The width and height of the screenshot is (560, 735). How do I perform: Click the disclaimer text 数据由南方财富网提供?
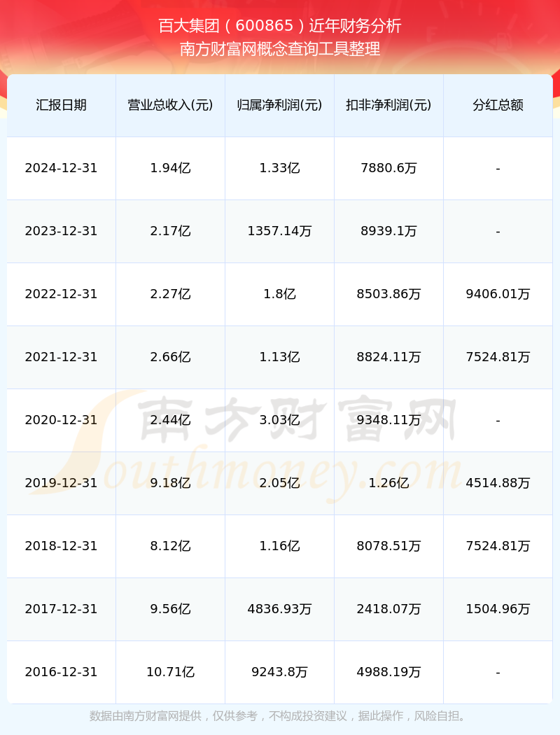pyautogui.click(x=146, y=716)
